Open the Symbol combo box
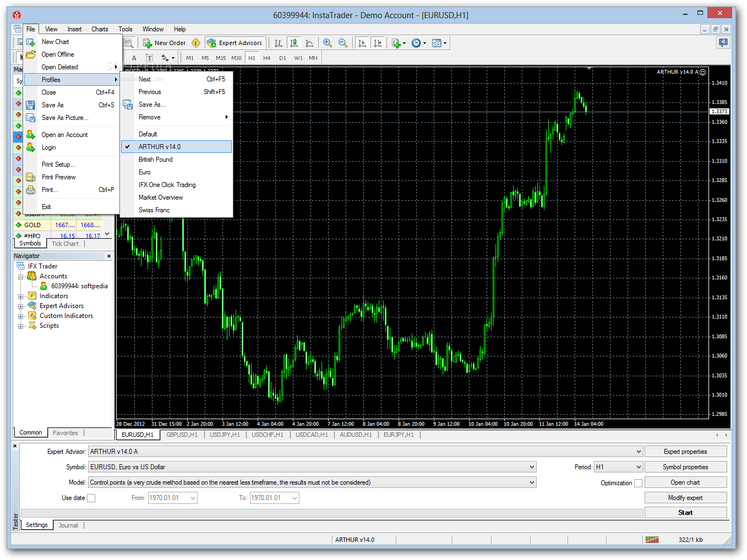 (x=312, y=467)
